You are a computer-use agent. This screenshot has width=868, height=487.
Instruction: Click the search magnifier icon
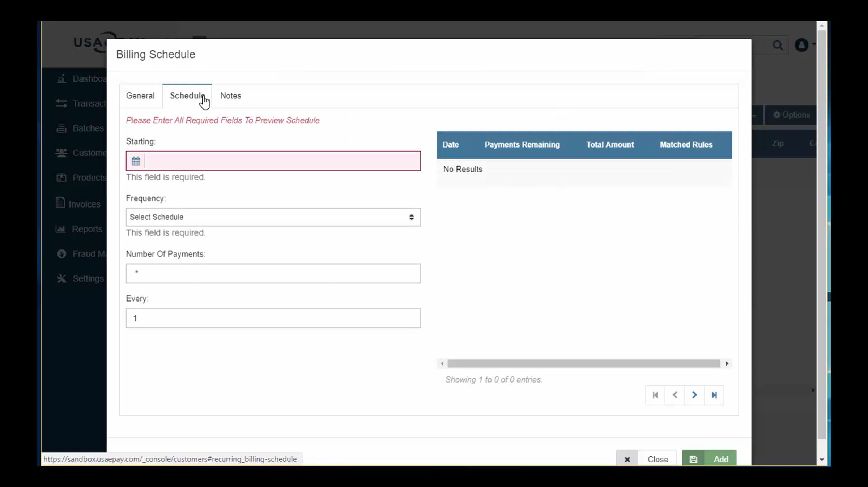(777, 46)
